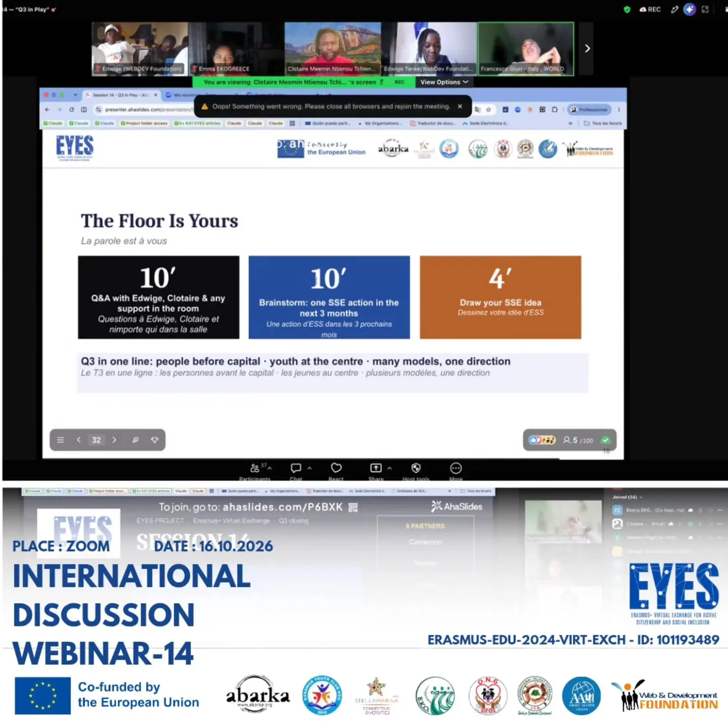The image size is (728, 728).
Task: Expand the View Options dropdown
Action: [x=444, y=82]
